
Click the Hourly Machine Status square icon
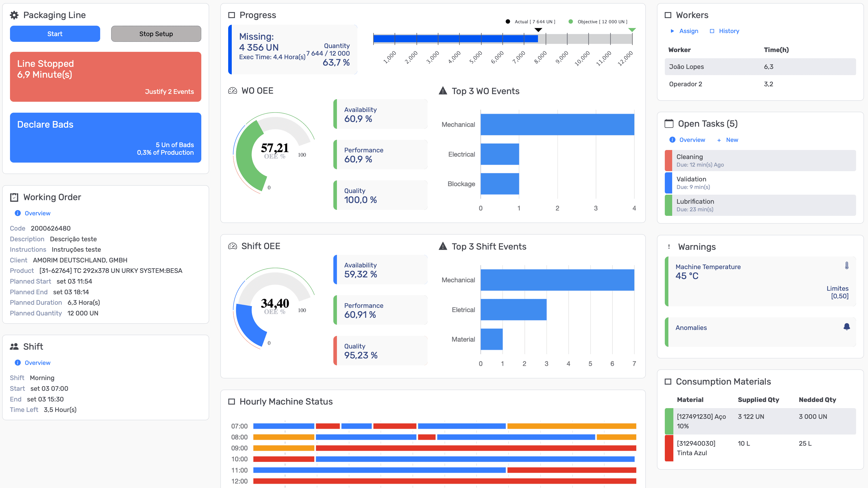[232, 401]
